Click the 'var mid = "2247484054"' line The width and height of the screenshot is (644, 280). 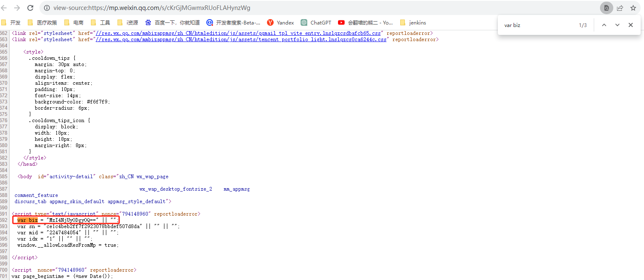[68, 233]
